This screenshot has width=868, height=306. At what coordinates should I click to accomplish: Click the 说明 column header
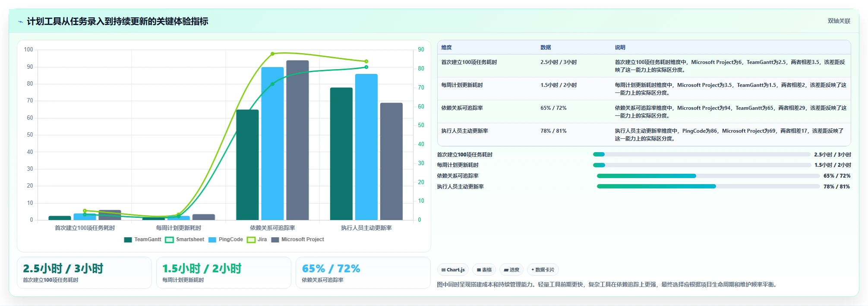point(620,48)
